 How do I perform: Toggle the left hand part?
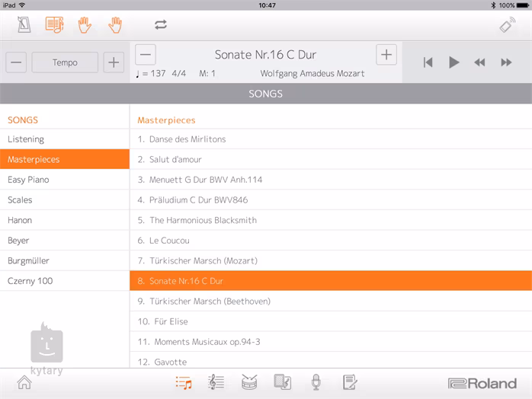coord(85,24)
